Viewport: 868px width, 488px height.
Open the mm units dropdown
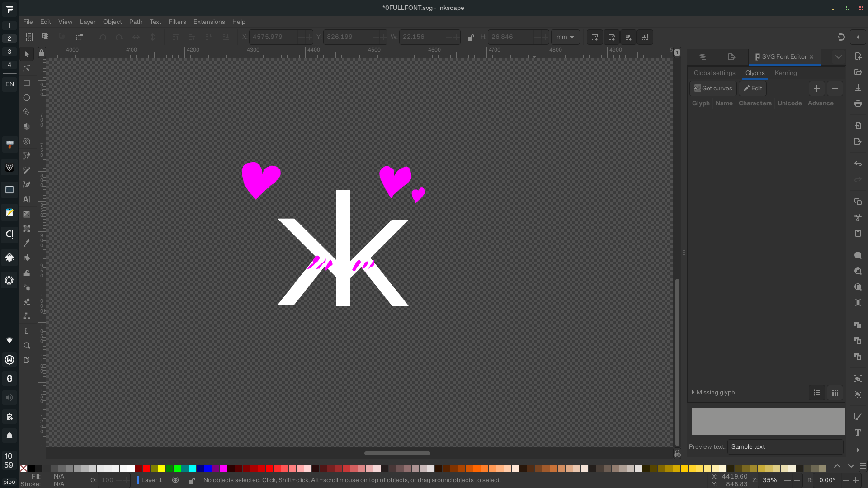click(x=565, y=37)
